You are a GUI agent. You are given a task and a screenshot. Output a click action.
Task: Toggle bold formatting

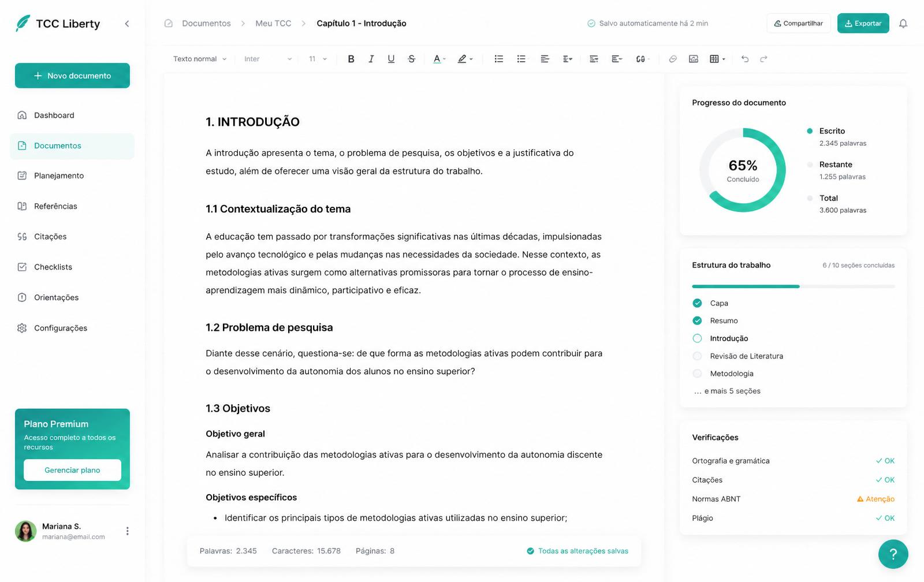pos(351,59)
